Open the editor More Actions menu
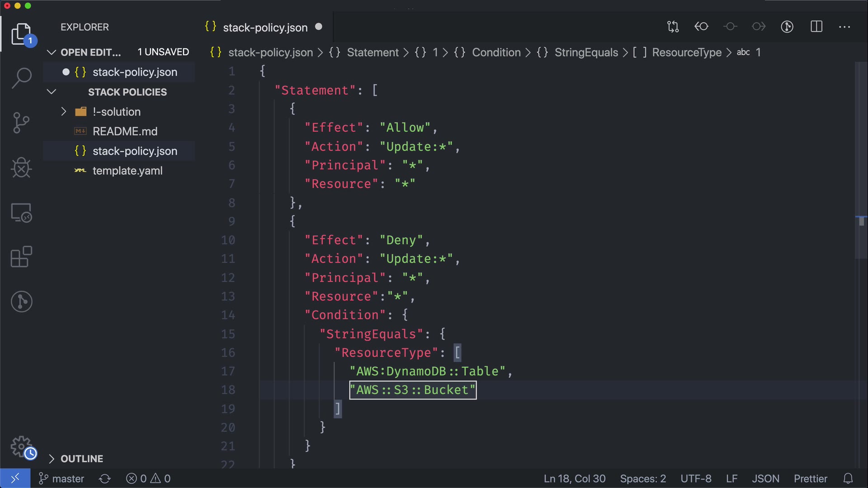868x488 pixels. [x=844, y=27]
